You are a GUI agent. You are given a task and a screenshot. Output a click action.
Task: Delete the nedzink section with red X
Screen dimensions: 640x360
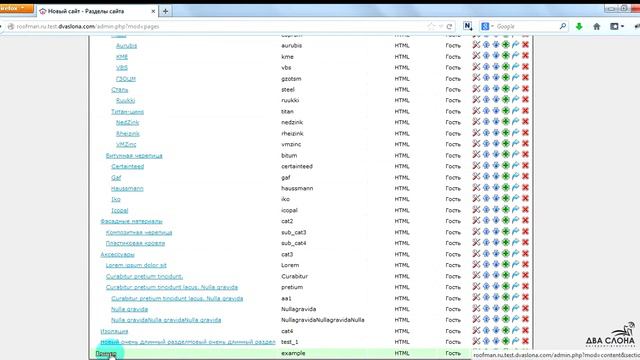525,122
